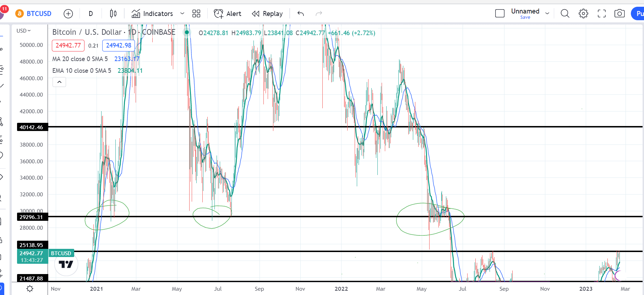The width and height of the screenshot is (644, 295).
Task: Open the candlestick chart style selector
Action: (x=113, y=13)
